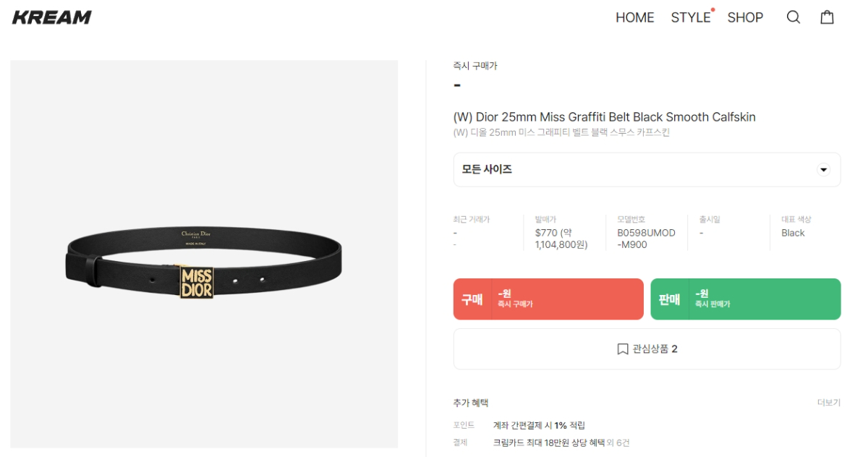This screenshot has height=457, width=868.
Task: Open the search magnifier icon
Action: (x=793, y=17)
